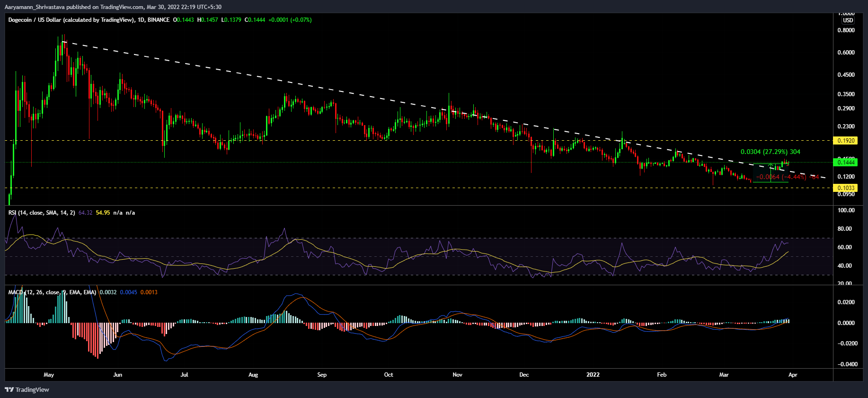Select the 1D interval label in chart legend
This screenshot has height=398, width=868.
pyautogui.click(x=140, y=20)
